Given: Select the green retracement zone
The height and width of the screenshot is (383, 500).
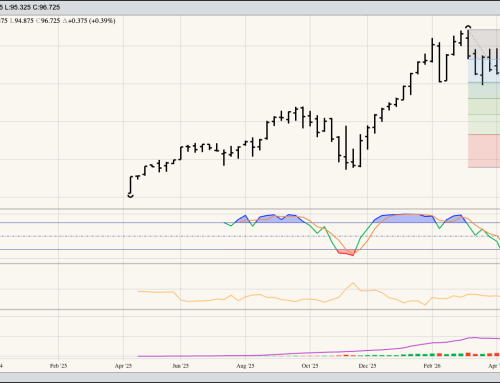Looking at the screenshot, I should (484, 108).
